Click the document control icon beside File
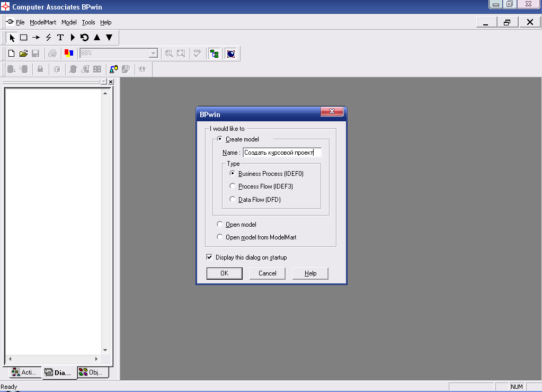Screen dimensions: 542x392 pyautogui.click(x=10, y=22)
